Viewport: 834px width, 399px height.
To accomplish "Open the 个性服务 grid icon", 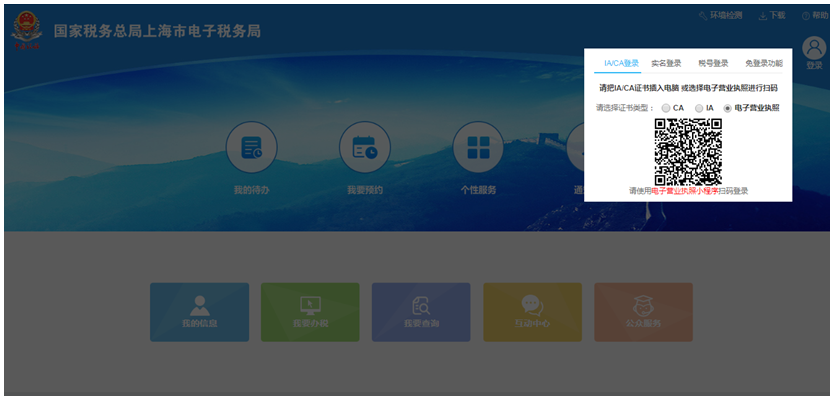I will click(478, 147).
